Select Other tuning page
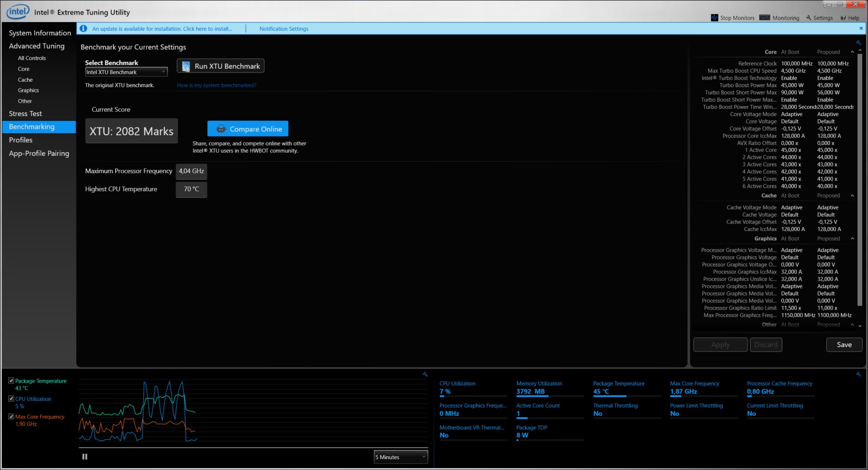 coord(25,101)
